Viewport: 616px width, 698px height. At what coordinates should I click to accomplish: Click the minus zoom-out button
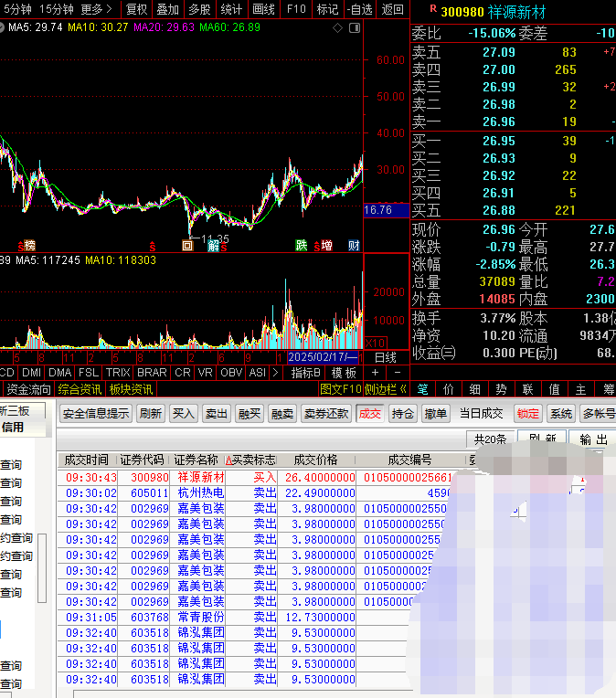pos(398,372)
